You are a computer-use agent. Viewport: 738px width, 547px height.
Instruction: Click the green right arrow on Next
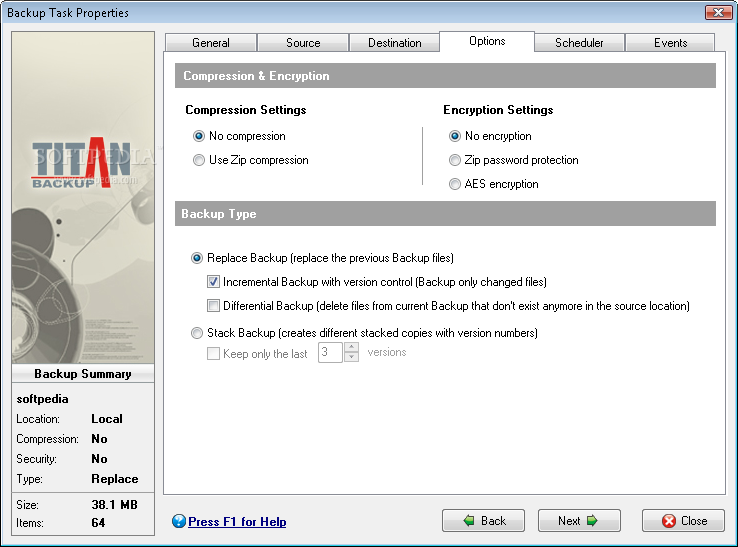pos(592,521)
